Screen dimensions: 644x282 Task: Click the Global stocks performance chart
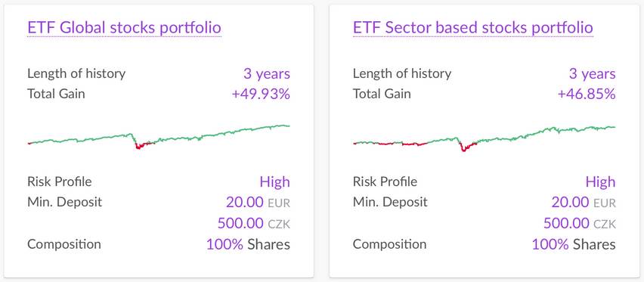point(159,137)
